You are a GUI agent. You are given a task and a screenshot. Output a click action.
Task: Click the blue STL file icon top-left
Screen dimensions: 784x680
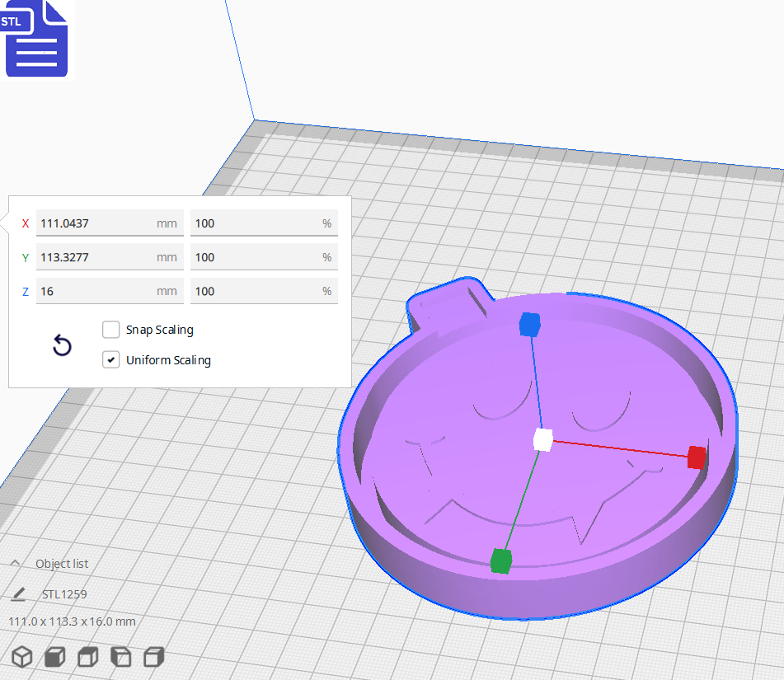point(36,40)
